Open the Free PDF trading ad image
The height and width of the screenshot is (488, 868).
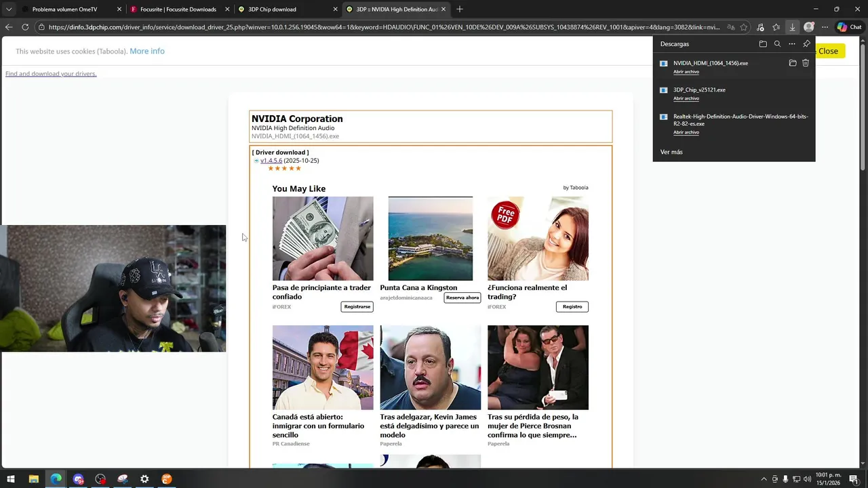[538, 239]
